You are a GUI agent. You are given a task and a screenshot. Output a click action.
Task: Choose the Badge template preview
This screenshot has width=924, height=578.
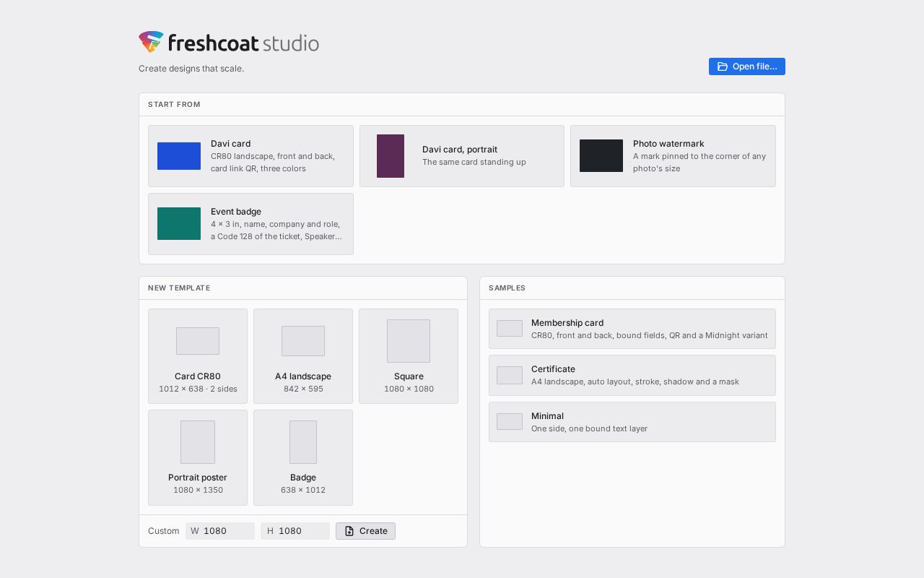pos(303,442)
